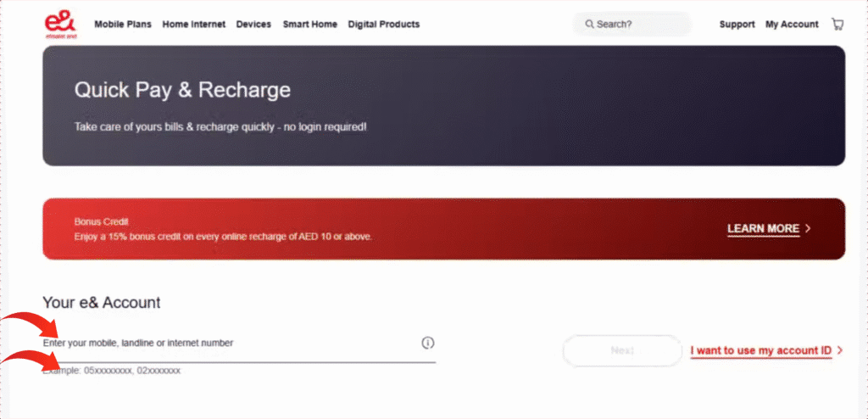The width and height of the screenshot is (868, 419).
Task: Open the Mobile Plans menu
Action: pyautogui.click(x=123, y=25)
